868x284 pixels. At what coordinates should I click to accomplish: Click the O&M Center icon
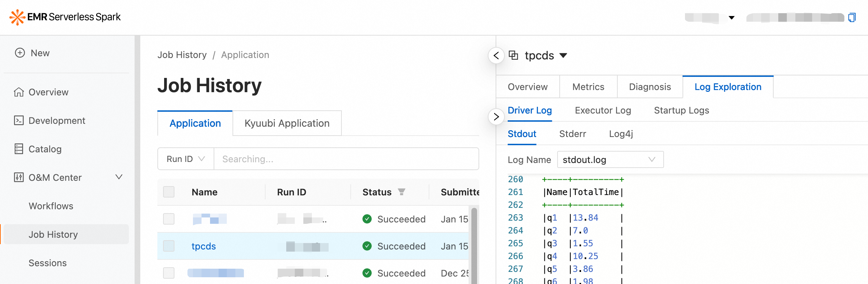click(x=19, y=178)
